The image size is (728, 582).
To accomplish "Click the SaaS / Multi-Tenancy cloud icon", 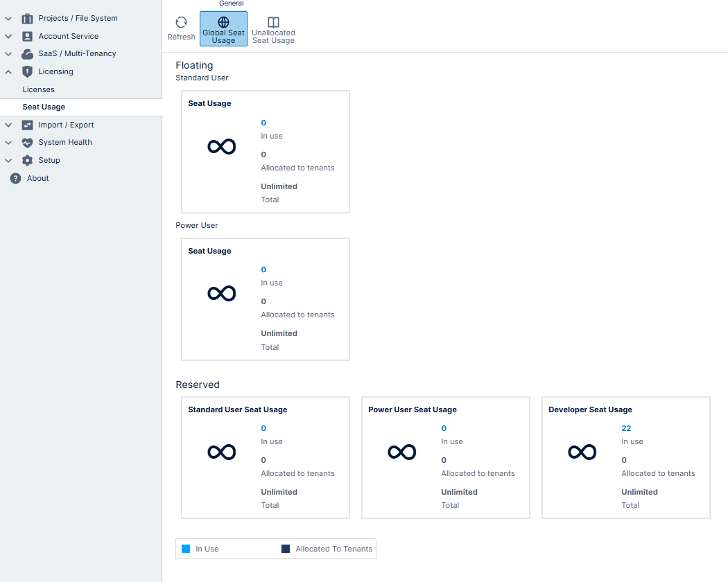I will coord(26,53).
